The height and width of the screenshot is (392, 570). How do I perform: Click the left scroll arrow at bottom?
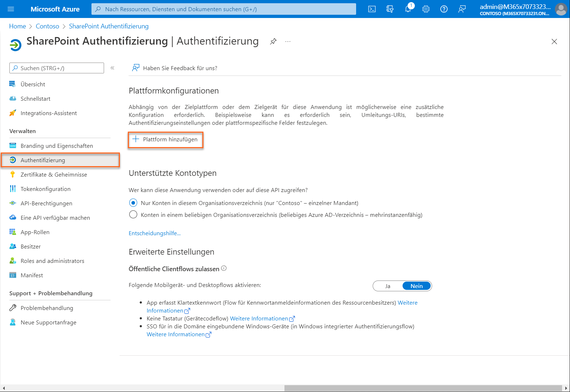(x=4, y=388)
